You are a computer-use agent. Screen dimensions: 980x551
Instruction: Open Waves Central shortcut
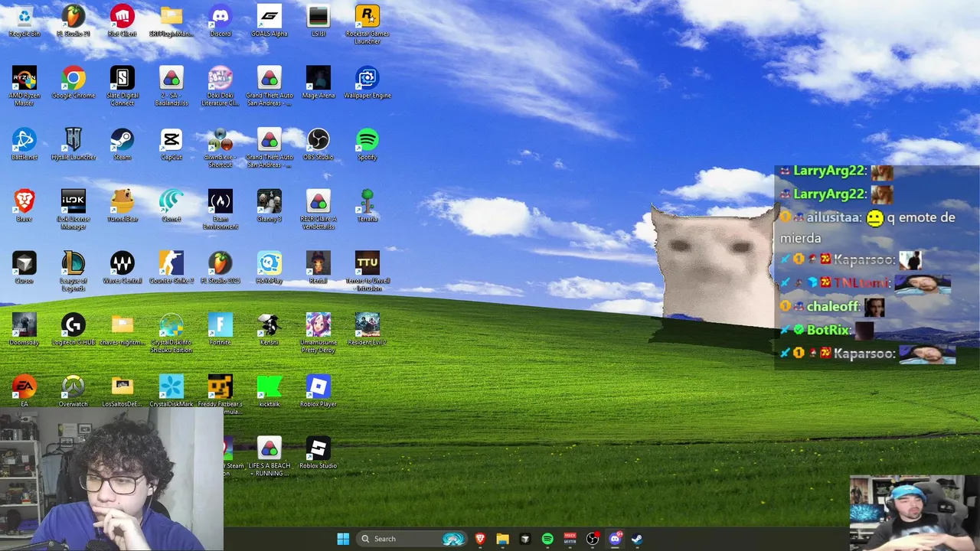click(122, 269)
